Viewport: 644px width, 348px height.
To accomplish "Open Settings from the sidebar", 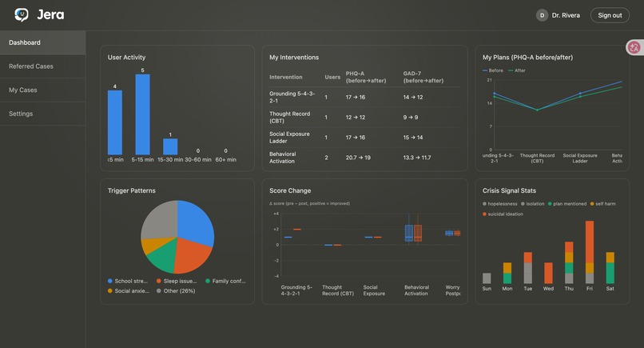I will pos(42,114).
